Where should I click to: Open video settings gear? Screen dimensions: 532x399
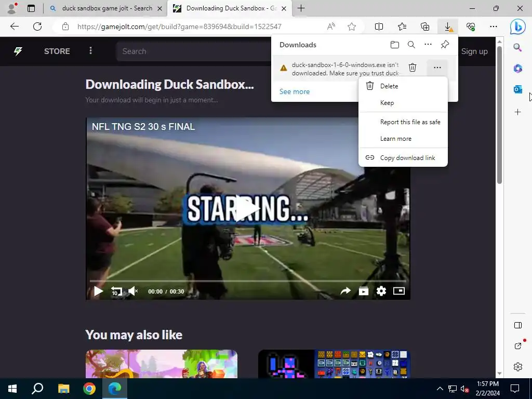[x=381, y=291]
